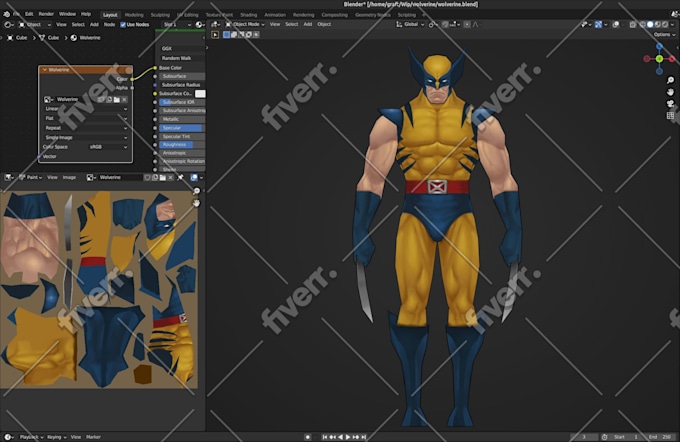Toggle proportional editing in viewport header
This screenshot has height=442, width=680.
(467, 25)
